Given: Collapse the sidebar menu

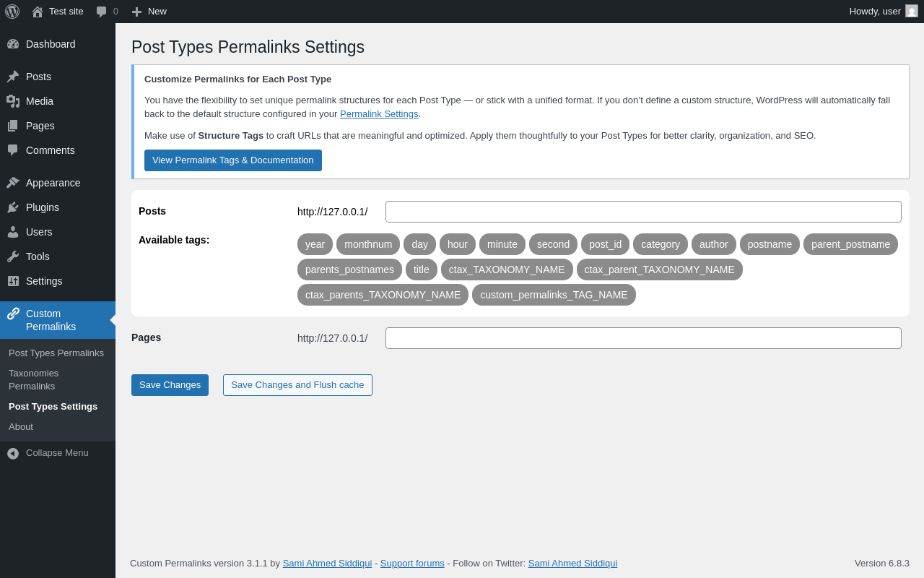Looking at the screenshot, I should (48, 453).
